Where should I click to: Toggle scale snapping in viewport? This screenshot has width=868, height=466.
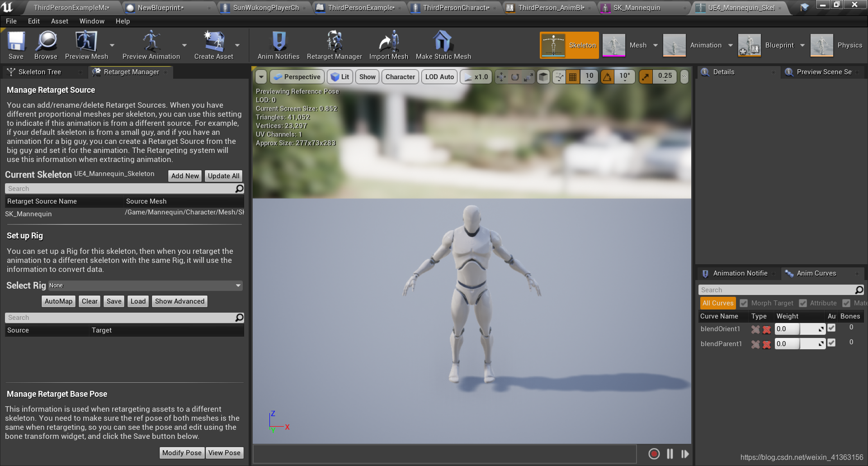point(646,77)
